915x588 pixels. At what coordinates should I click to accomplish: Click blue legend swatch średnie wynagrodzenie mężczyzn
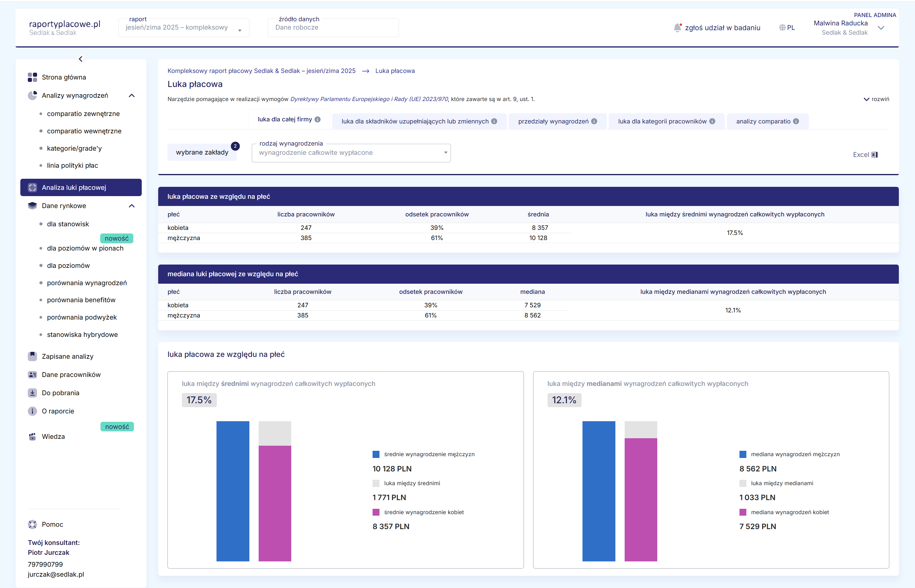376,454
